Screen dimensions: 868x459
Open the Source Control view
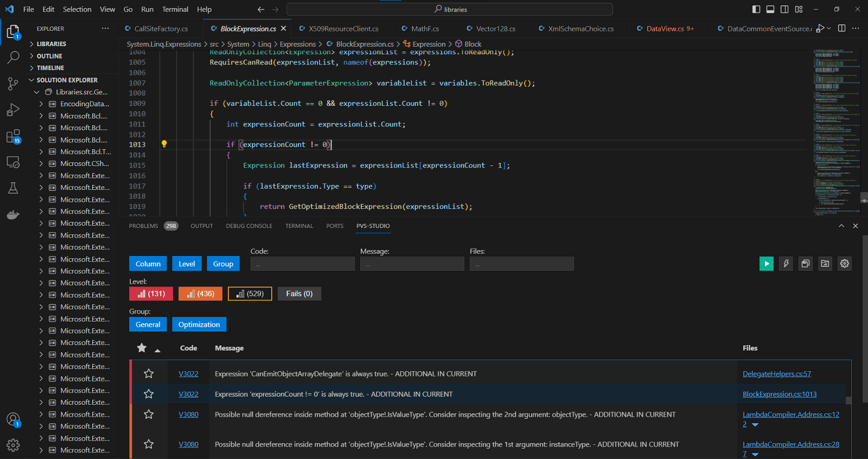[x=13, y=84]
